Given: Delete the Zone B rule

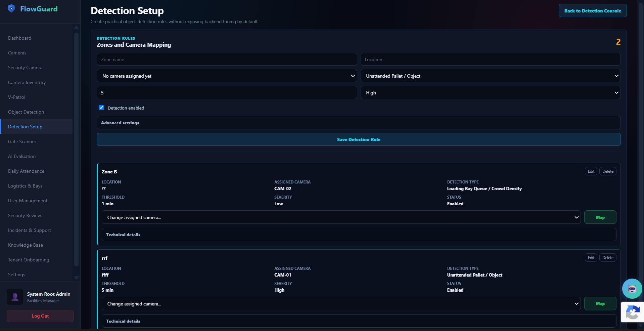Looking at the screenshot, I should 608,171.
